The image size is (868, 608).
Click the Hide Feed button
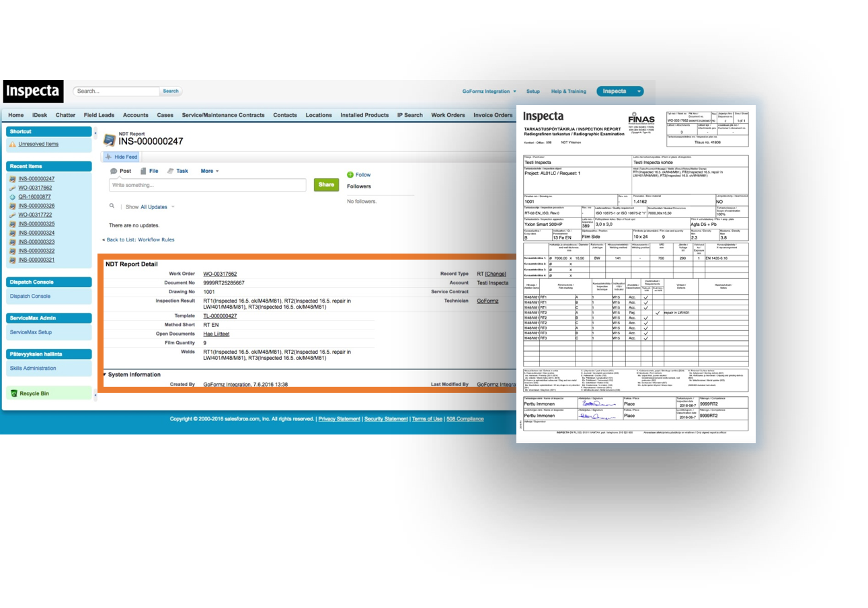121,157
